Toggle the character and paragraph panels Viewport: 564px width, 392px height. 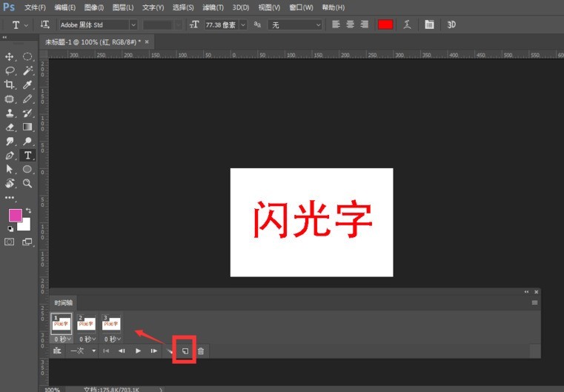[x=429, y=24]
